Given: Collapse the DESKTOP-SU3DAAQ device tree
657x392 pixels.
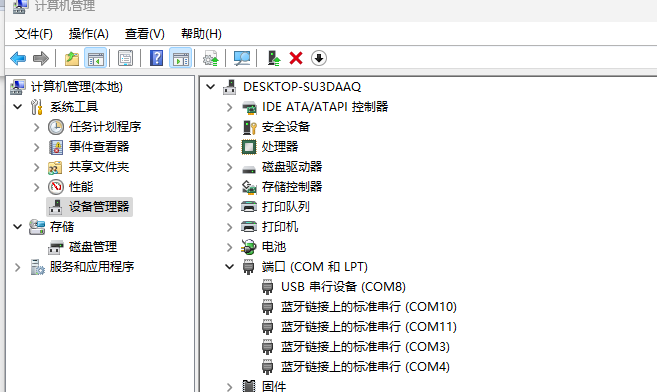Looking at the screenshot, I should (x=211, y=87).
